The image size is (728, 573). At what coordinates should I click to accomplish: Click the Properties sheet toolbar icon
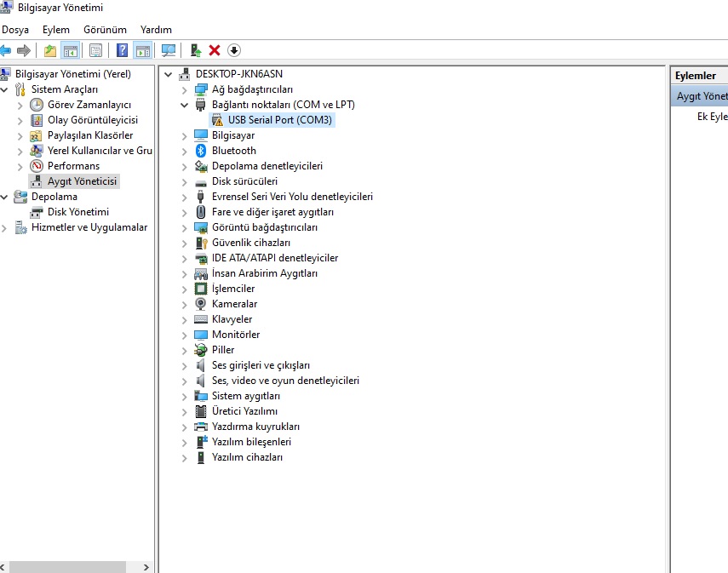pyautogui.click(x=95, y=50)
